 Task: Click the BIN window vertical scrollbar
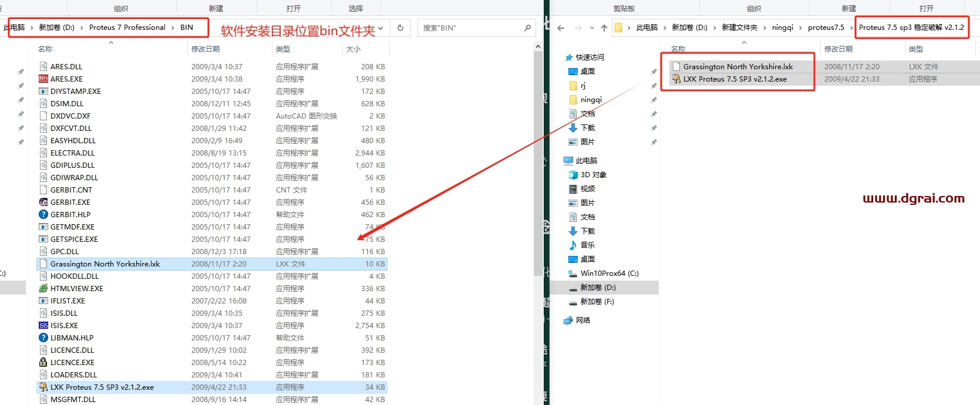[x=538, y=163]
